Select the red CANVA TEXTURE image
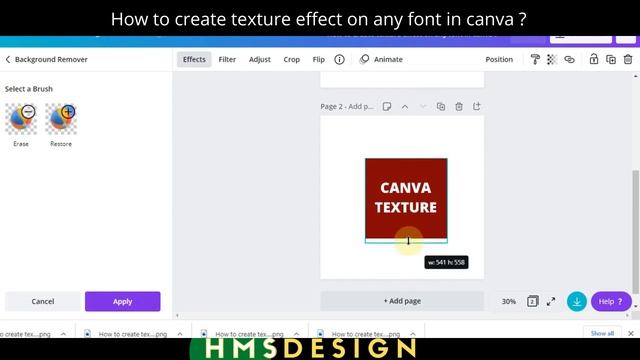640x360 pixels. pyautogui.click(x=406, y=198)
